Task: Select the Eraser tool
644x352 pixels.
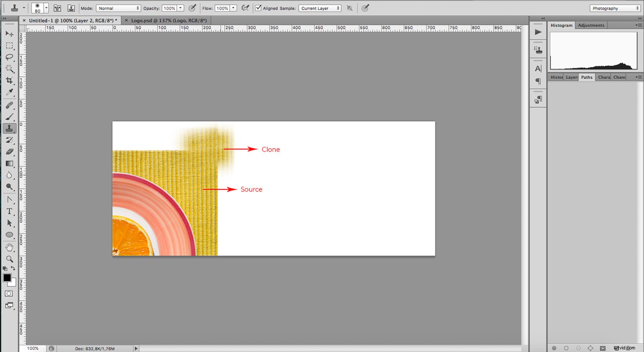Action: (9, 152)
